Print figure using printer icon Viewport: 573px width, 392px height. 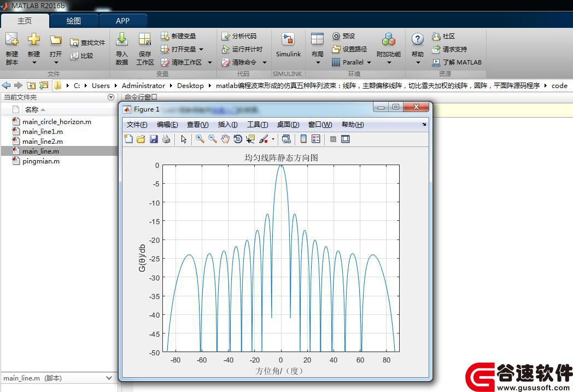click(x=166, y=139)
